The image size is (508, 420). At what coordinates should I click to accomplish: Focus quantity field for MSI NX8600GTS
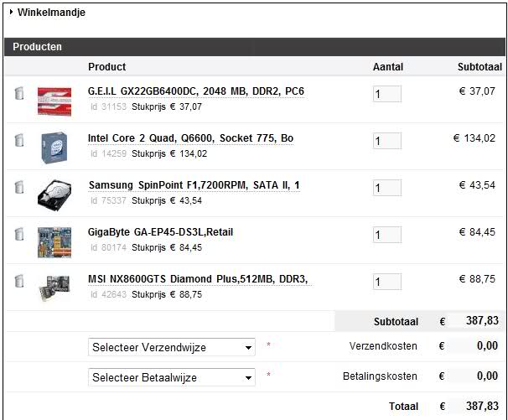[386, 282]
